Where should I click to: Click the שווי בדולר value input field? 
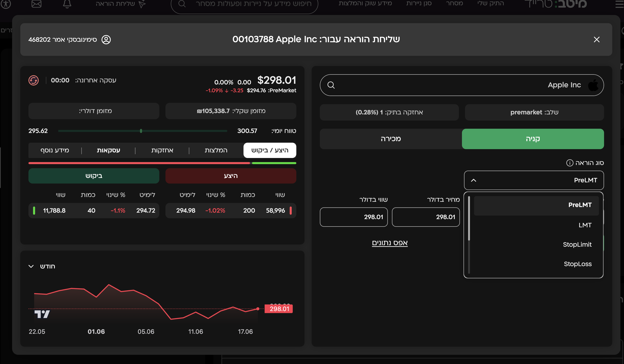pos(354,217)
